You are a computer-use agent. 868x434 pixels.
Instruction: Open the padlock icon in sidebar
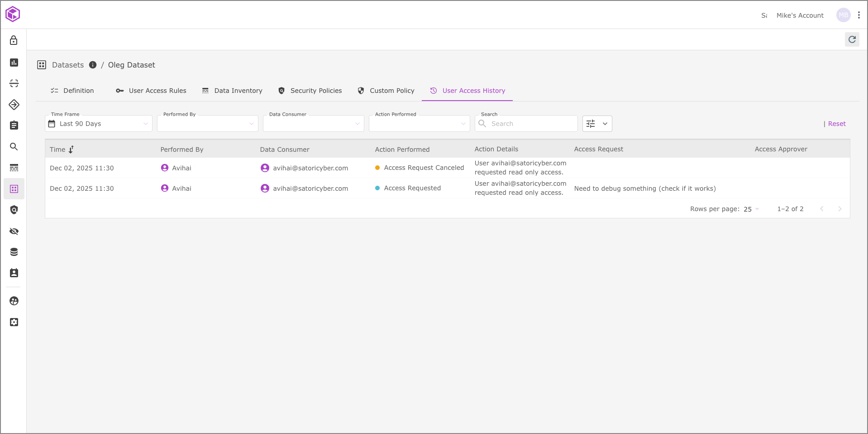(14, 40)
